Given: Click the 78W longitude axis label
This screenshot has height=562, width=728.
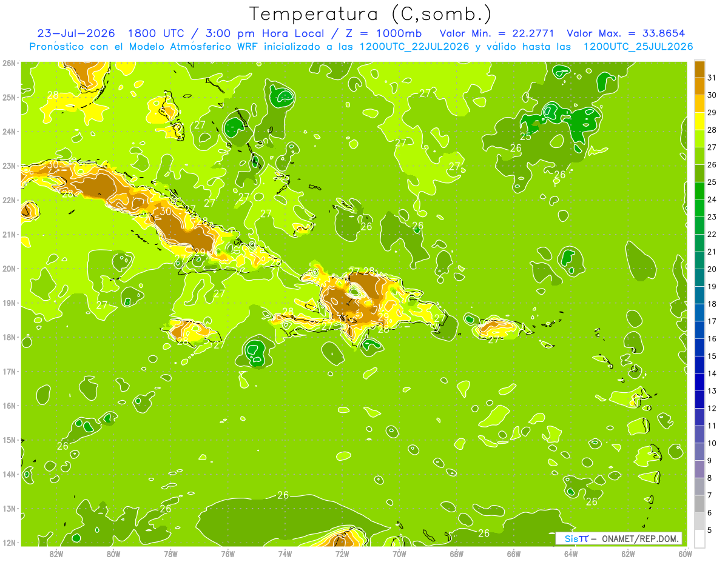Looking at the screenshot, I should (x=170, y=554).
